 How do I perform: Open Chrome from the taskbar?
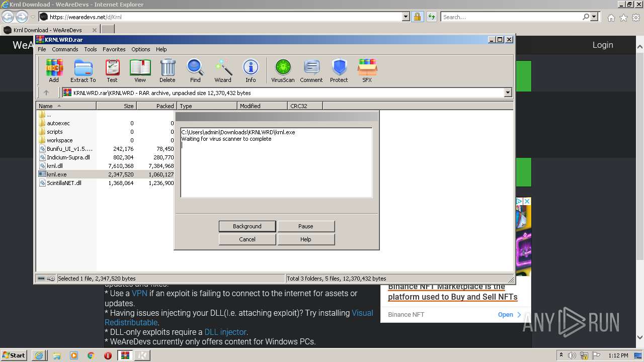click(91, 355)
